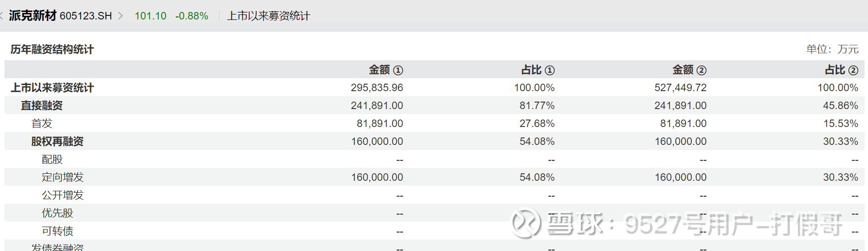Click the circled ② note icon beside second 金额
The image size is (868, 251).
pos(701,70)
